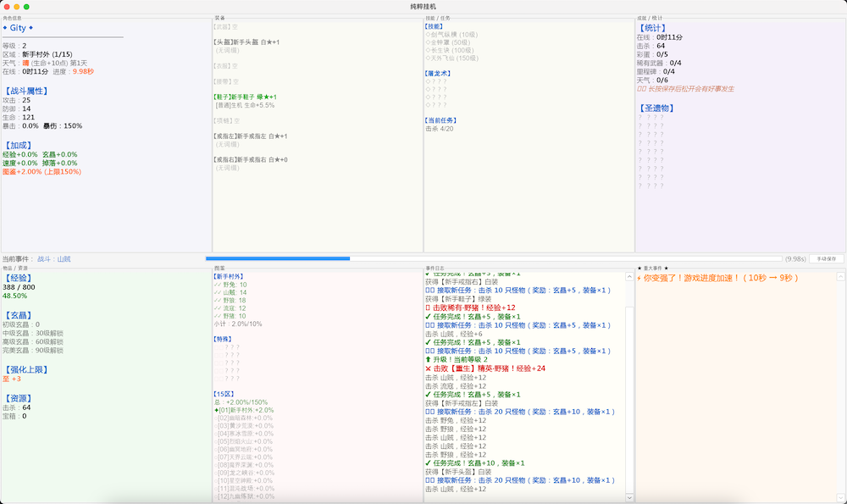Screen dimensions: 847x504
Task: Click the 【头盔】新手头盔 equipment entry
Action: (x=246, y=42)
